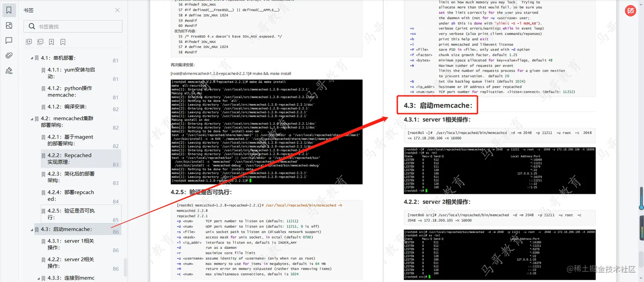
Task: Open the page thumbnails panel icon
Action: [x=9, y=26]
